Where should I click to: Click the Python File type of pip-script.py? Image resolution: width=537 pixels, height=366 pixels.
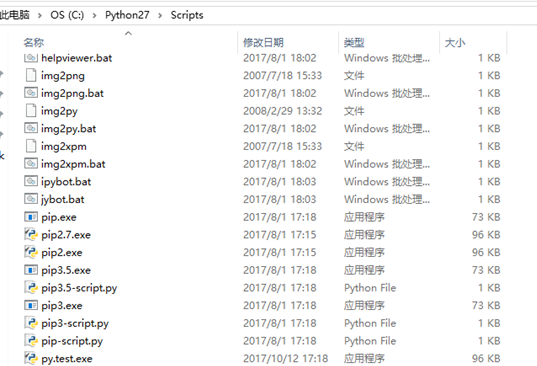370,341
